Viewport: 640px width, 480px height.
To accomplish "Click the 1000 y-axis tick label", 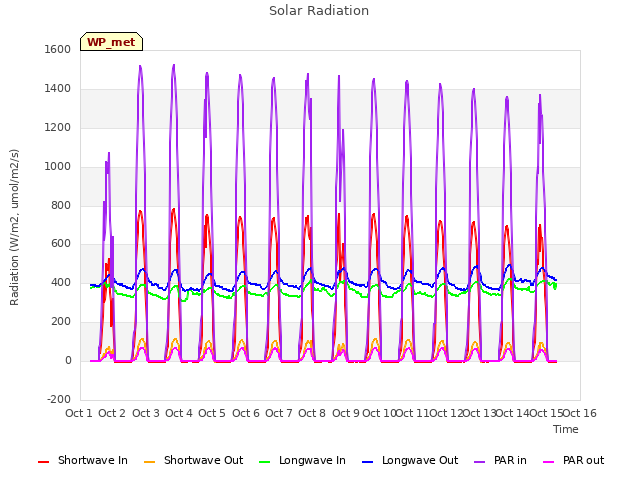I will click(x=58, y=166).
